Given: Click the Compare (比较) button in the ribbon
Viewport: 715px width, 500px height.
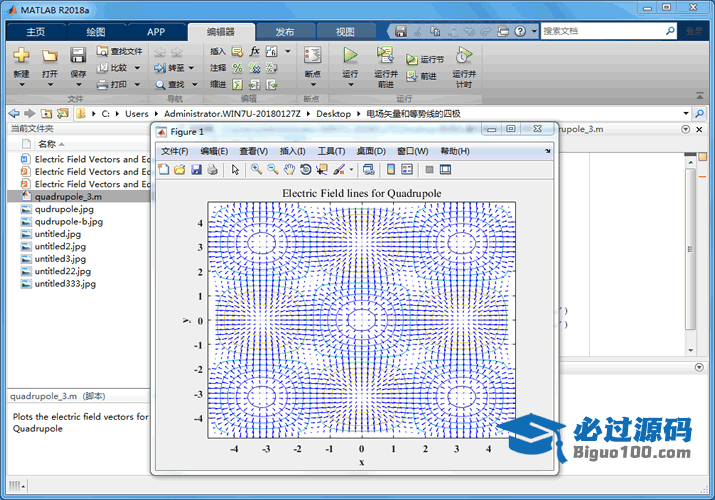Looking at the screenshot, I should point(118,68).
